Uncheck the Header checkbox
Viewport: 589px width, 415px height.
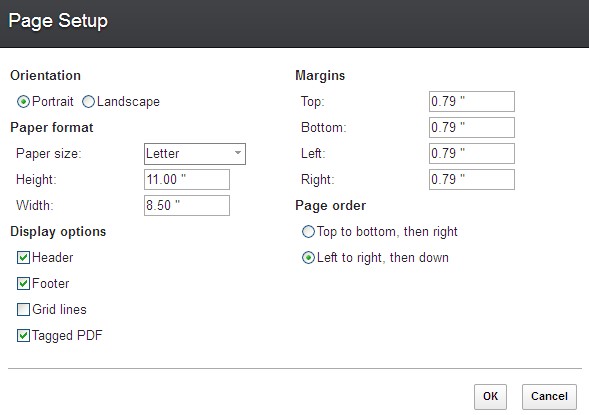point(23,258)
